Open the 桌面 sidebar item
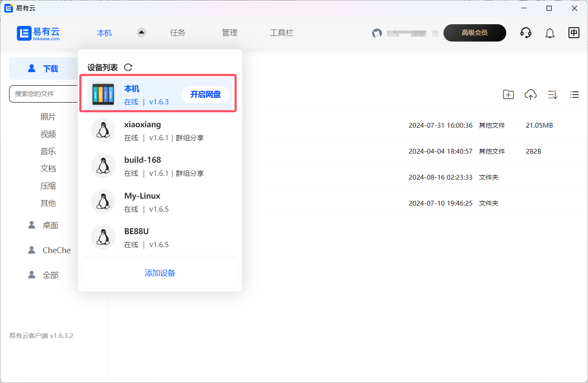The width and height of the screenshot is (588, 383). pyautogui.click(x=50, y=225)
